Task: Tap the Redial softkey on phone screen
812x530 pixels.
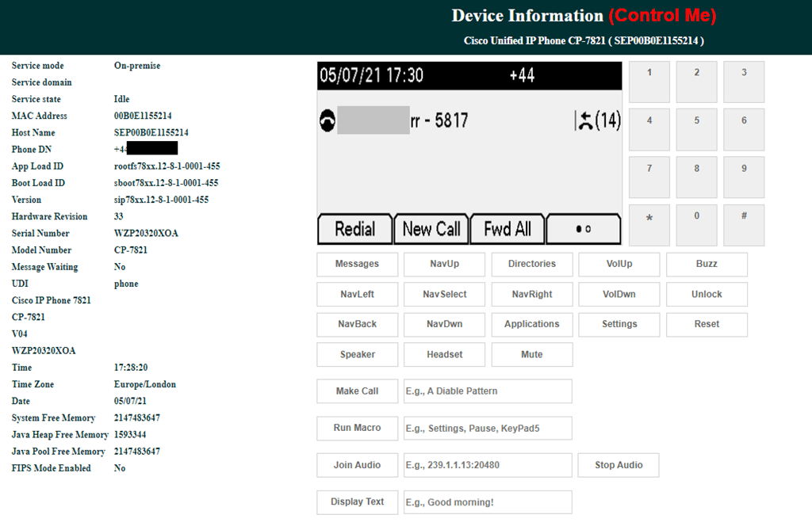Action: (x=354, y=229)
